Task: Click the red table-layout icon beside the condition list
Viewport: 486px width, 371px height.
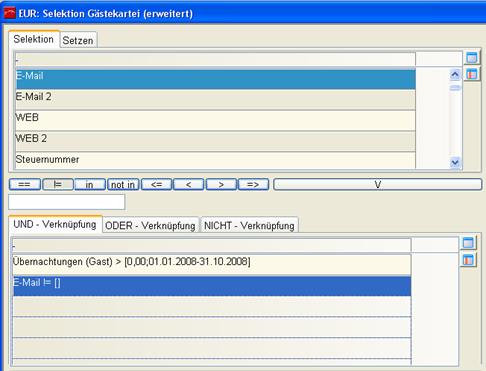Action: [468, 260]
